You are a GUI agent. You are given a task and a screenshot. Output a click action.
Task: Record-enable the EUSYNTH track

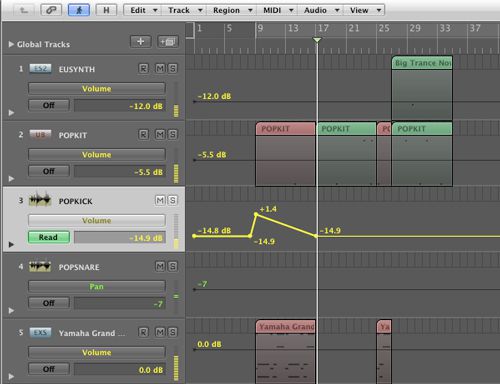click(x=143, y=69)
